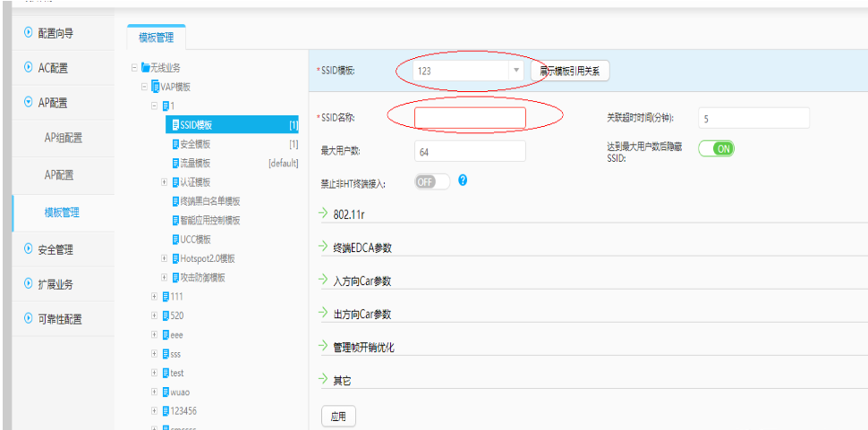Expand the wuao VAP template node
868x430 pixels.
pyautogui.click(x=155, y=392)
